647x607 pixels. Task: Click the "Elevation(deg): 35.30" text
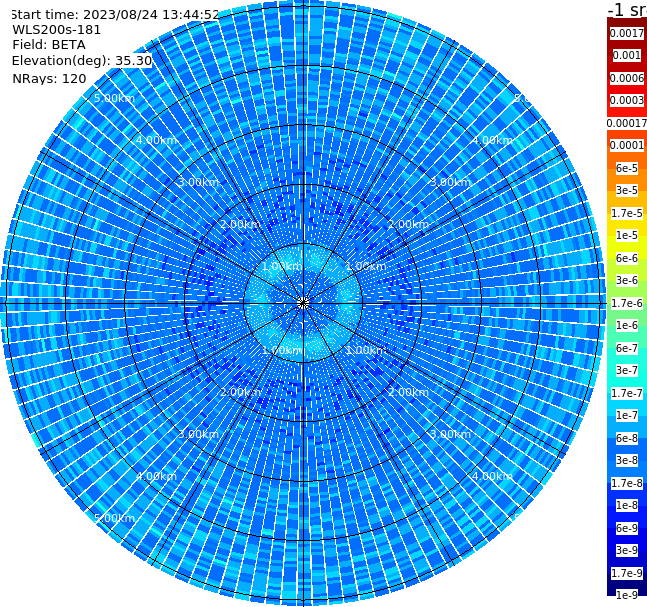pos(82,61)
